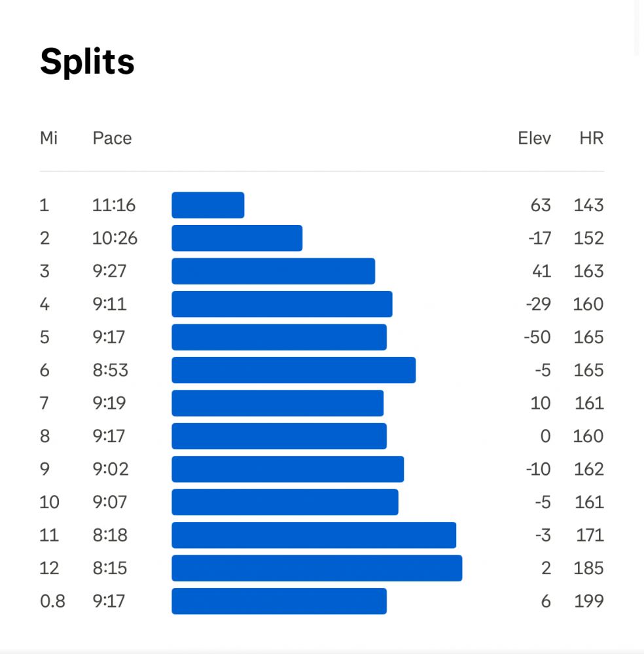This screenshot has height=654, width=644.
Task: Click the 9:27 pace bar for mile 3
Action: [273, 271]
